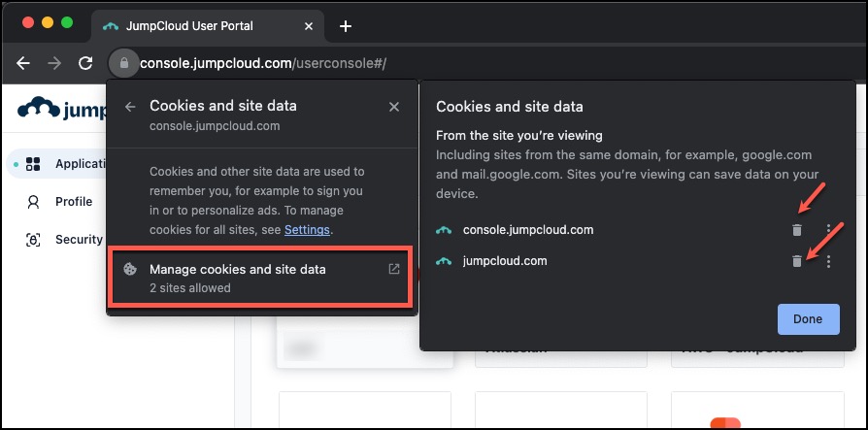Viewport: 868px width, 430px height.
Task: Open more options for jumpcloud.com entry
Action: click(x=828, y=261)
